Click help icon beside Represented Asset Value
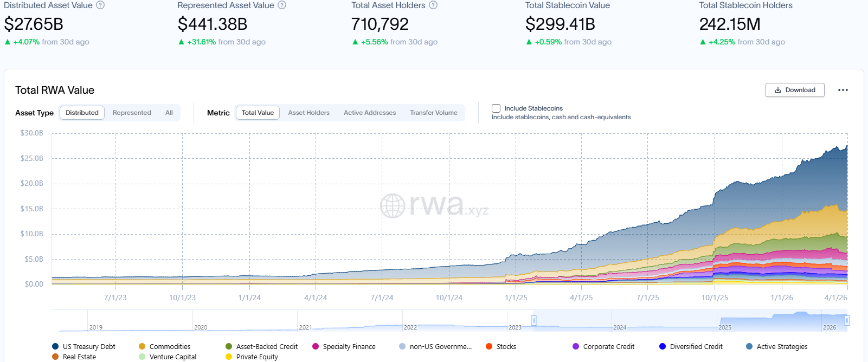 [282, 5]
